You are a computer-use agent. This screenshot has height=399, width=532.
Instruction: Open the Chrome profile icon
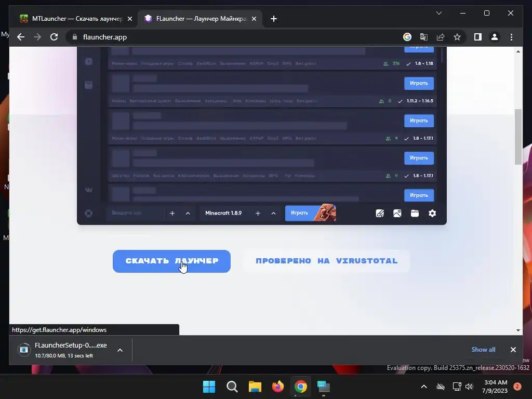pyautogui.click(x=495, y=37)
